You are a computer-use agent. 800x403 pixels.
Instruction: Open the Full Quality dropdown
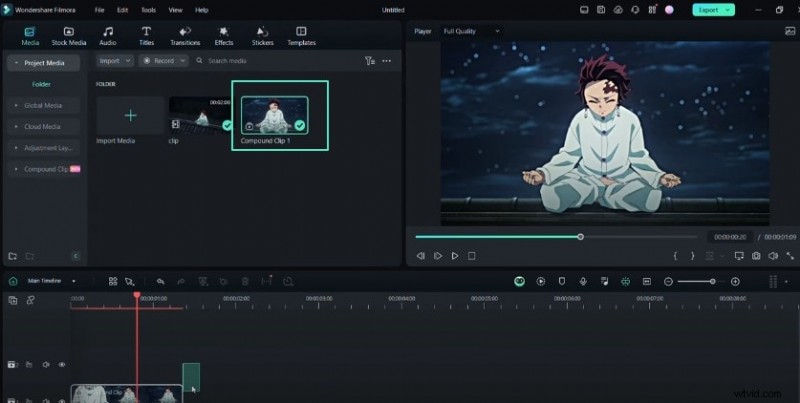471,31
